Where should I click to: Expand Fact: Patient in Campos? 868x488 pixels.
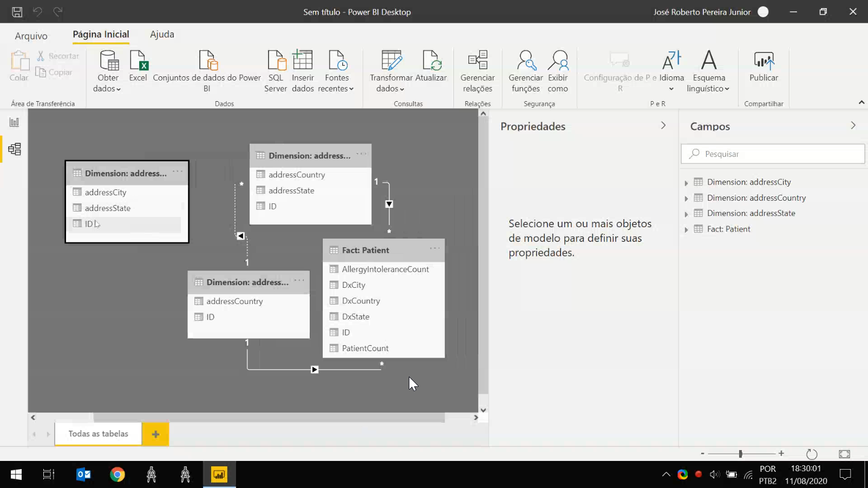point(686,230)
